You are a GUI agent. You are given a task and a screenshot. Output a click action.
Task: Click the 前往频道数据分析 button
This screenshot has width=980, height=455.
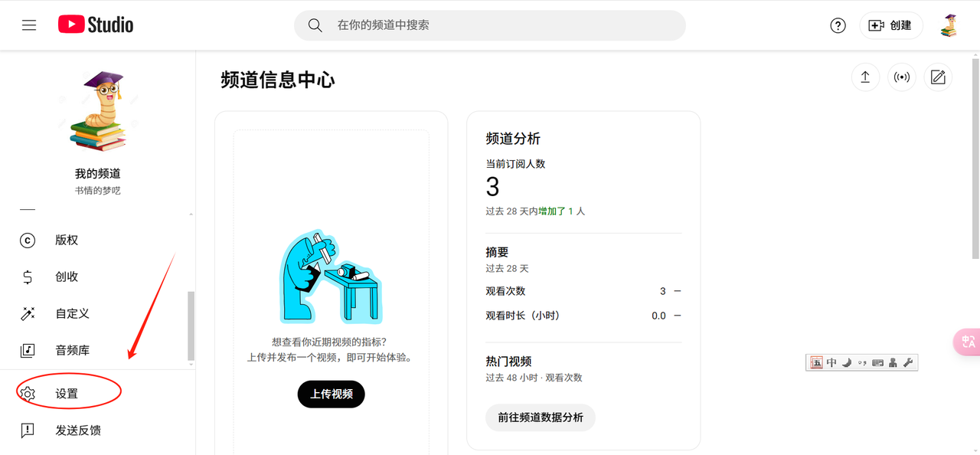click(541, 417)
